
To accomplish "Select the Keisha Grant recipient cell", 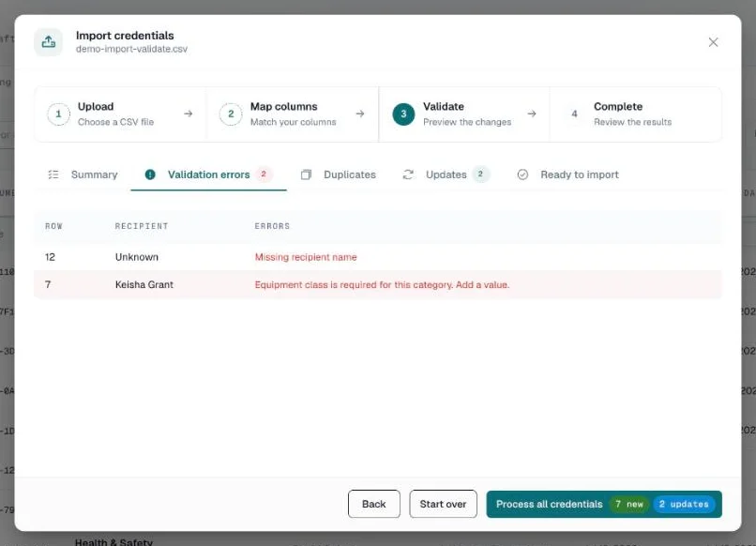I will coord(144,284).
